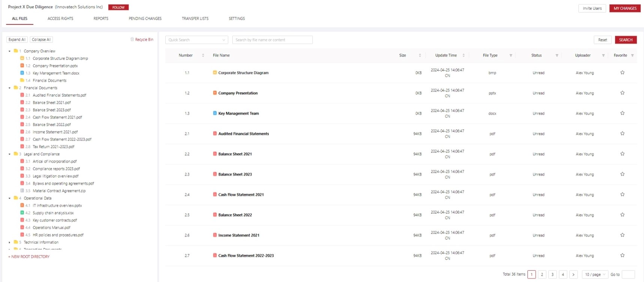The image size is (644, 282).
Task: Sort files by Update Time arrows
Action: (x=464, y=56)
